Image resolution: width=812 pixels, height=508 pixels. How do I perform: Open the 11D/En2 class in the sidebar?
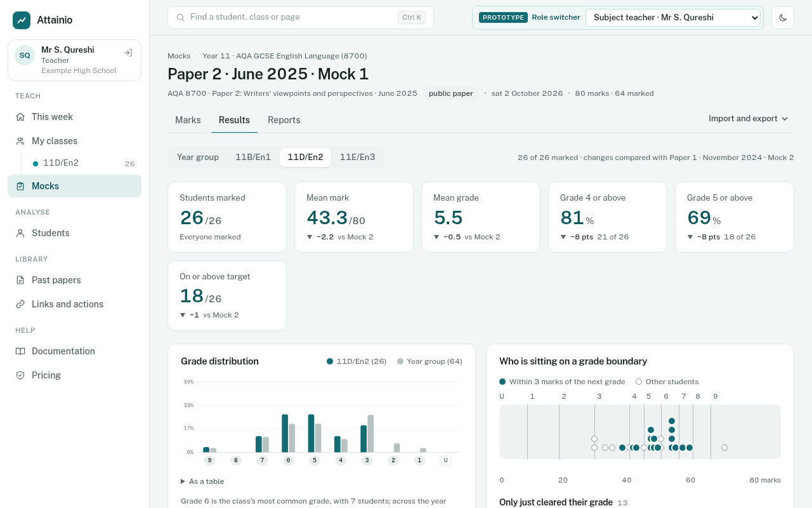83,163
